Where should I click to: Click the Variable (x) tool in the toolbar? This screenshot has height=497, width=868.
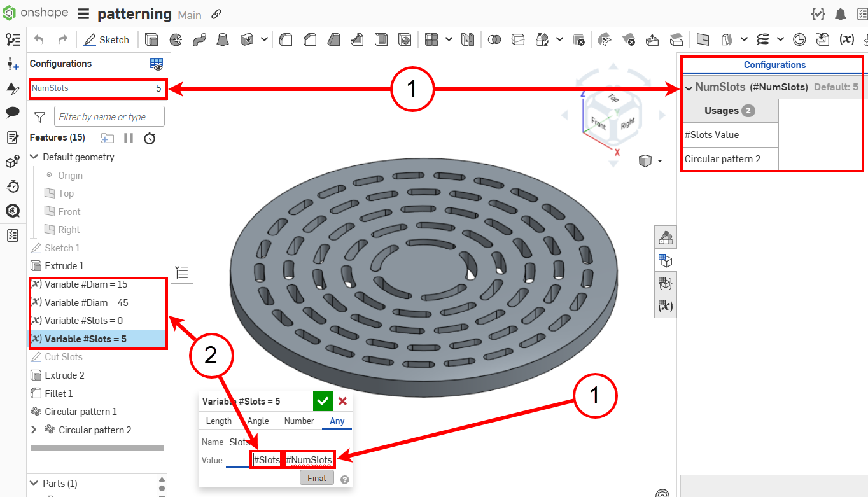pos(846,39)
